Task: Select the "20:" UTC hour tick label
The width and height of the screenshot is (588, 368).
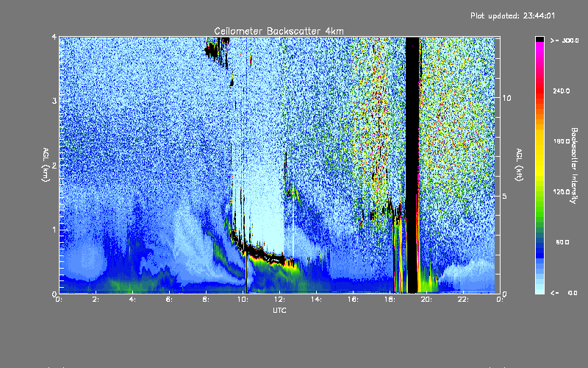Action: 426,300
